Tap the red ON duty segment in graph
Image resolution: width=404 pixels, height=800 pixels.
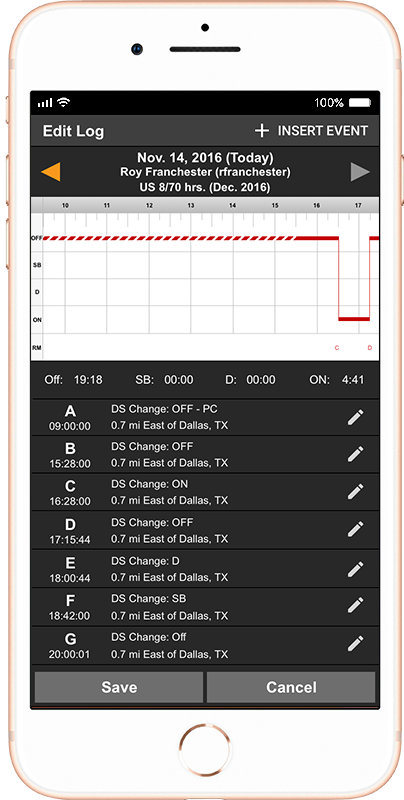[x=354, y=319]
